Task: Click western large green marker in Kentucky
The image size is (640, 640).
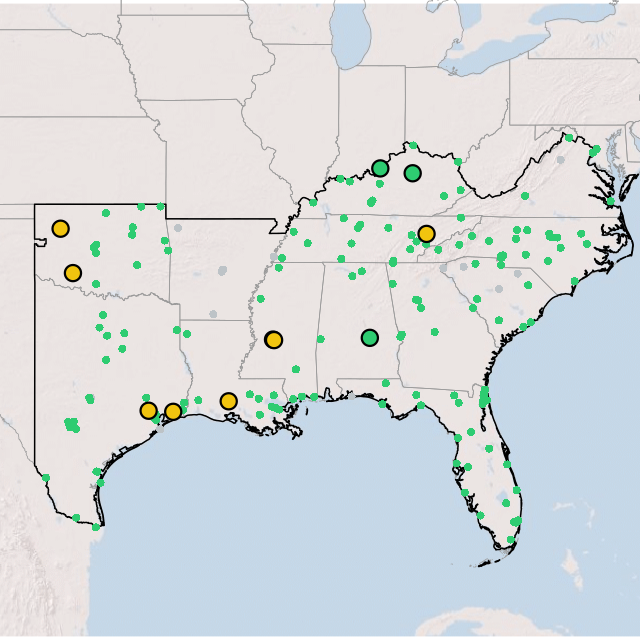Action: (x=380, y=168)
